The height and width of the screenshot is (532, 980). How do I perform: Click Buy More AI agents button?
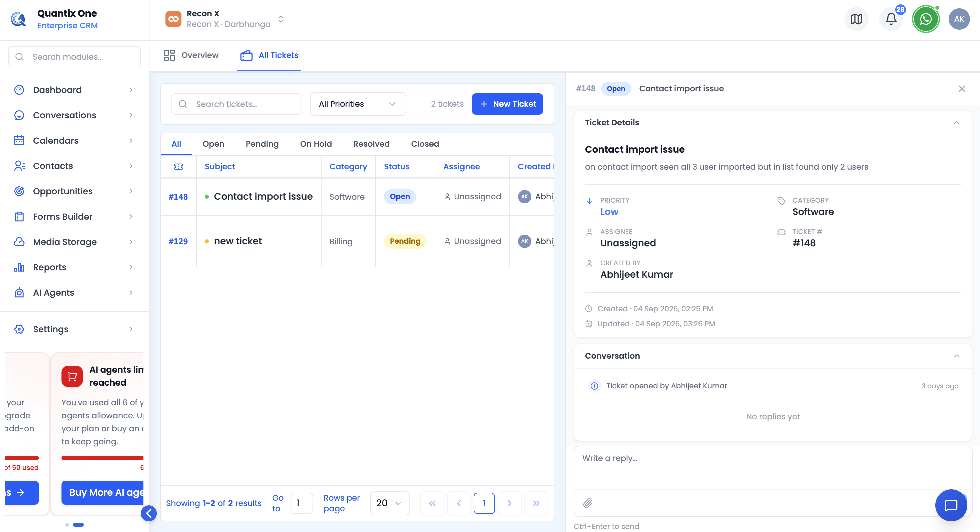pos(103,492)
